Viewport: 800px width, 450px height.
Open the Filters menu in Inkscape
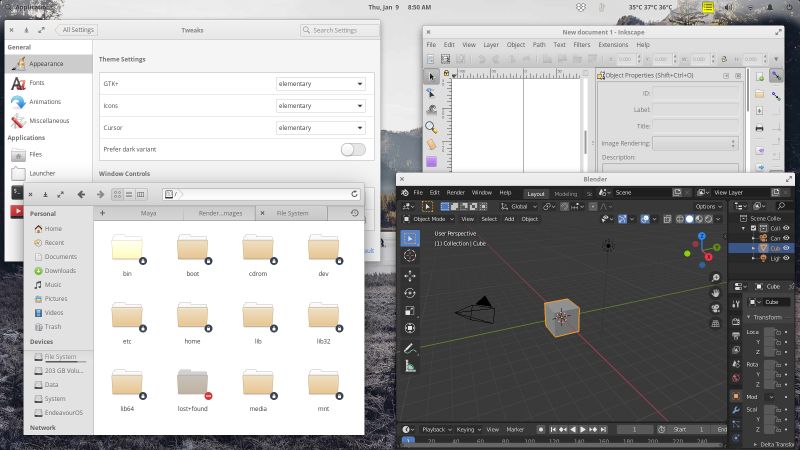click(x=582, y=45)
